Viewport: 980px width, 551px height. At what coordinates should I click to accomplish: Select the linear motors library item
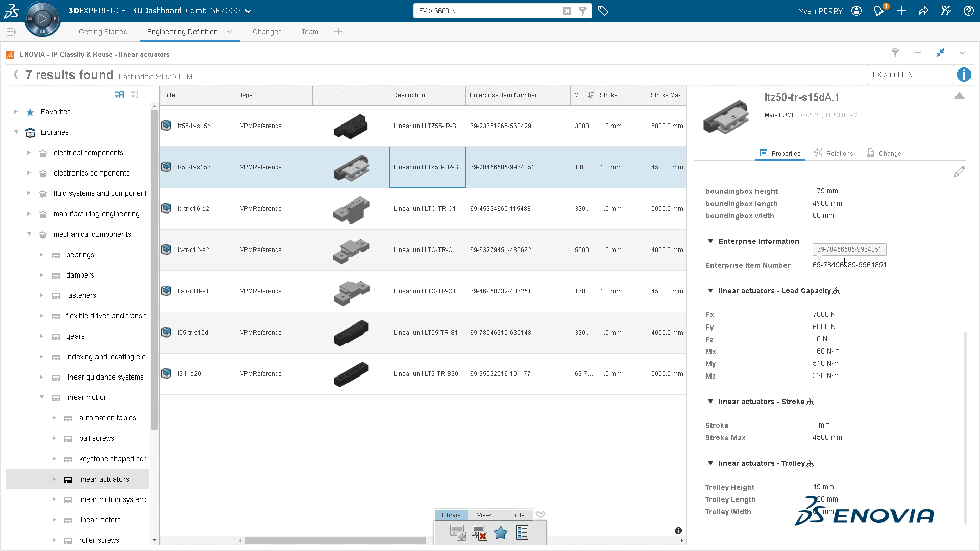point(100,520)
